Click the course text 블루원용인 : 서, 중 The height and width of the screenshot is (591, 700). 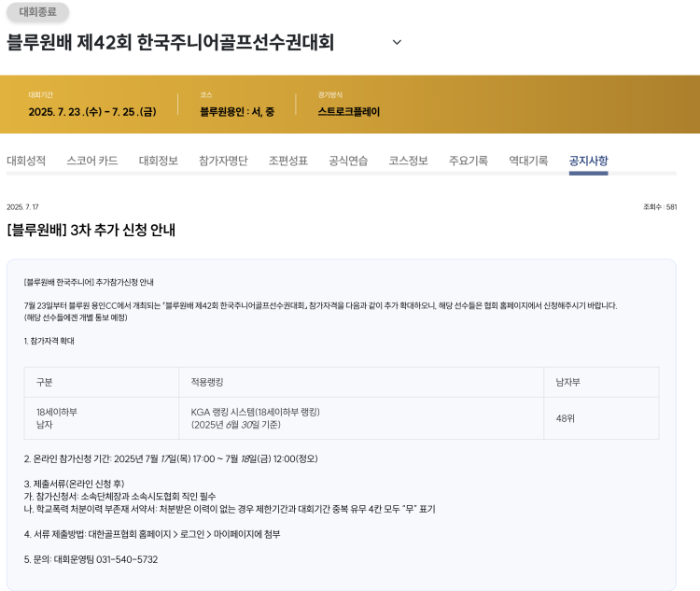[x=237, y=112]
